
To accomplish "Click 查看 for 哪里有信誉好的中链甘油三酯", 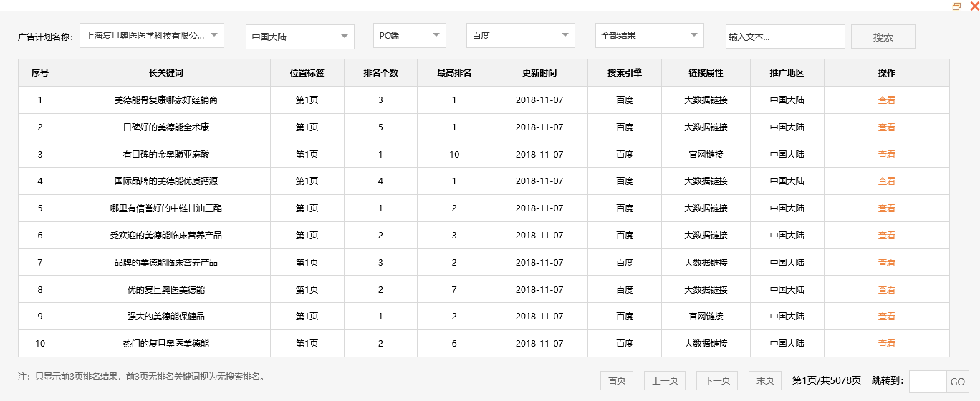I will 887,208.
